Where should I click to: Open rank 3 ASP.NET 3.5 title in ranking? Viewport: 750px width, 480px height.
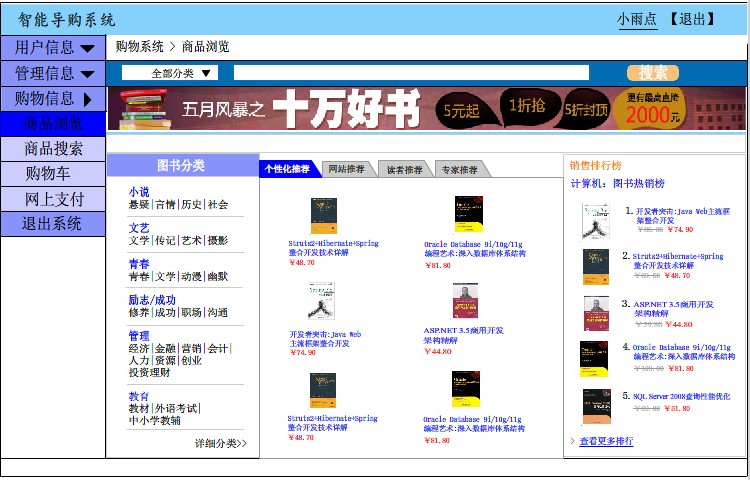point(674,309)
